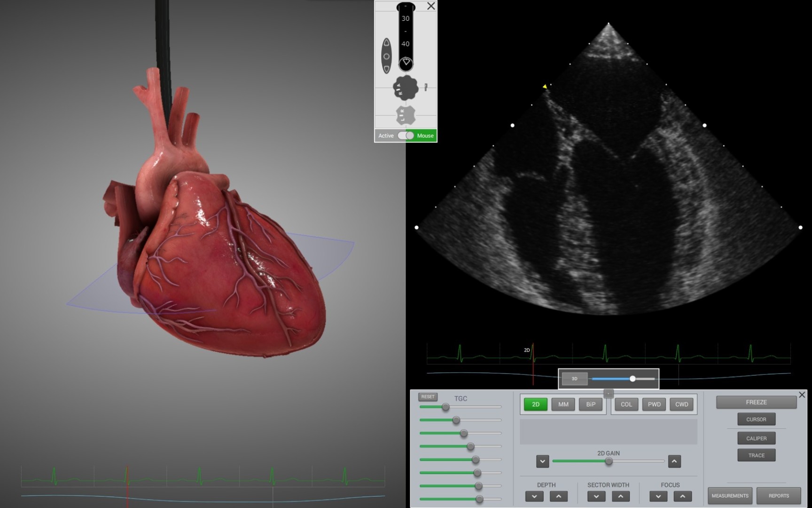This screenshot has height=508, width=812.
Task: Click the omniplane angle dial on the probe
Action: tap(406, 63)
